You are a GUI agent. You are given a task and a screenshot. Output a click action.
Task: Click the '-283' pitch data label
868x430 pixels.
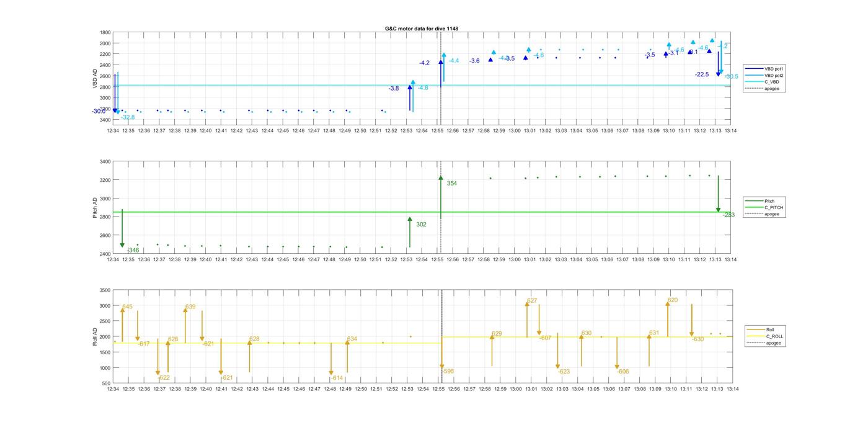tap(728, 215)
